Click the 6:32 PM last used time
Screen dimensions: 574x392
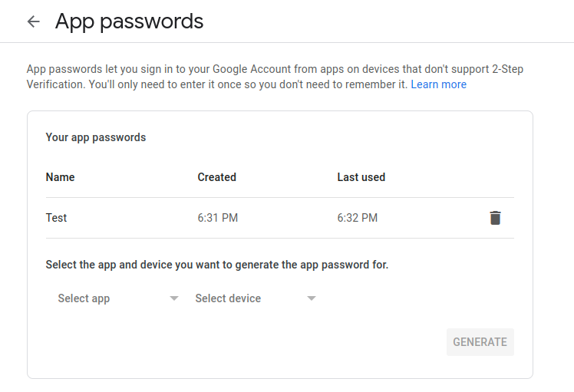click(x=357, y=218)
